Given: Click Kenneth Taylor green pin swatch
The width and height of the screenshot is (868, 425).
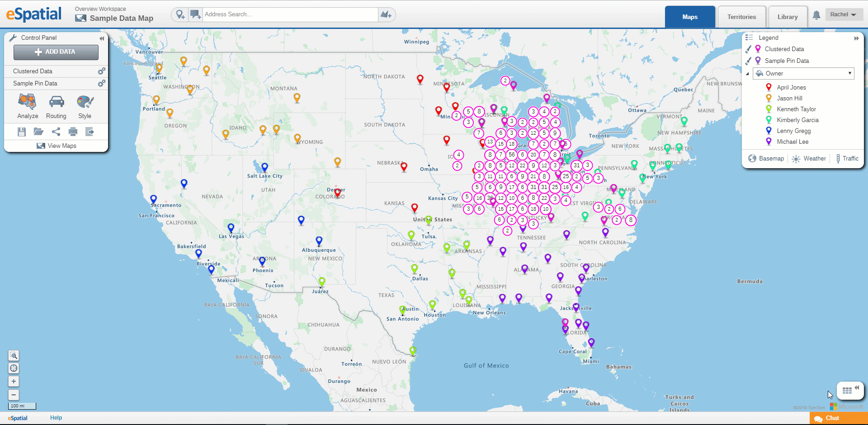Looking at the screenshot, I should click(x=769, y=109).
